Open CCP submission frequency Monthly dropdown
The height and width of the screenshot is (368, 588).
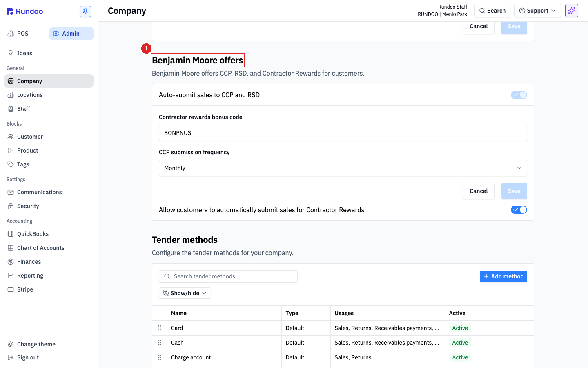[x=343, y=168]
